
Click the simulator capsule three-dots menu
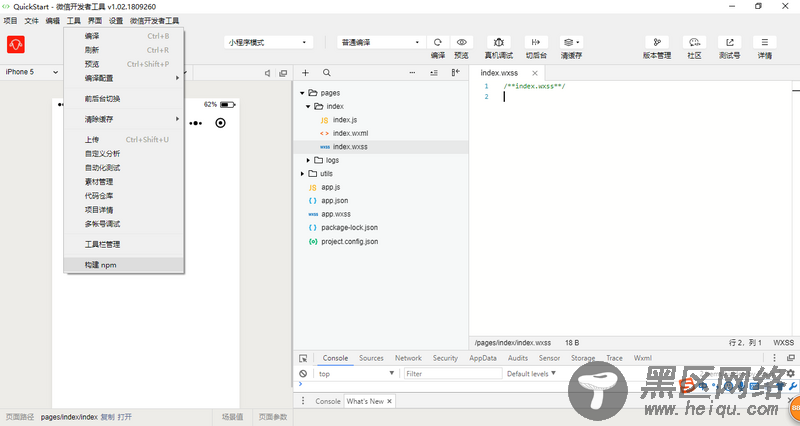point(196,123)
